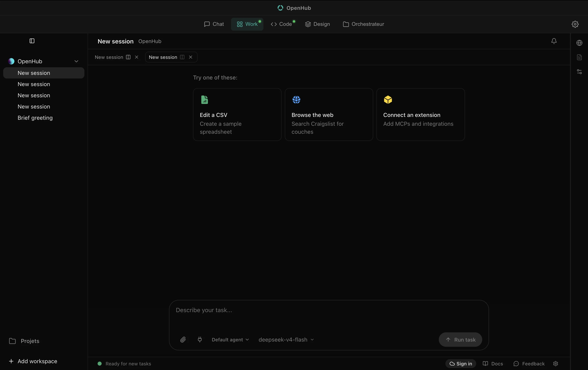This screenshot has height=370, width=588.
Task: Click split-view icon on first New session tab
Action: point(128,57)
